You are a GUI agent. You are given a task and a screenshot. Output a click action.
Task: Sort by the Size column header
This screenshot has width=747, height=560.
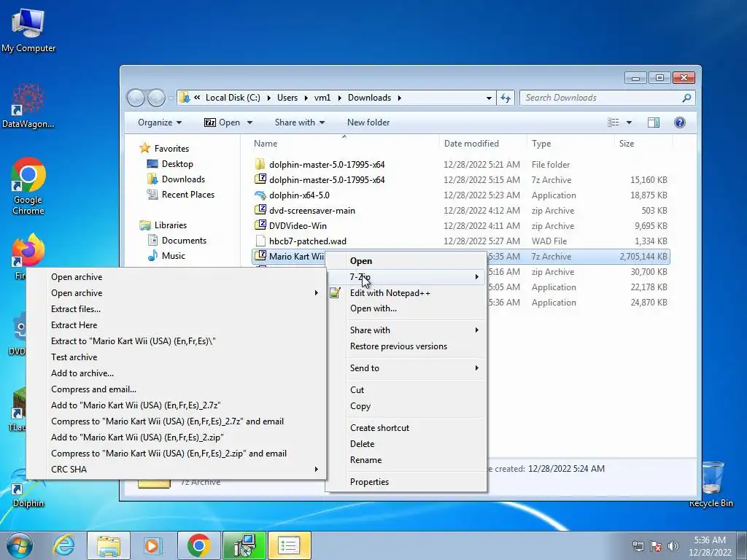coord(643,144)
